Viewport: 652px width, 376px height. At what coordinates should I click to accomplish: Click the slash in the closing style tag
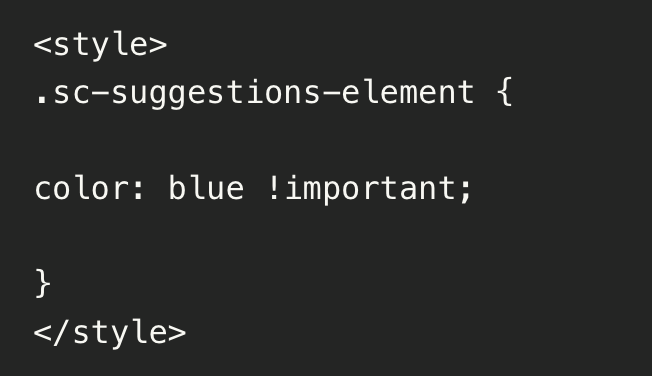point(60,332)
